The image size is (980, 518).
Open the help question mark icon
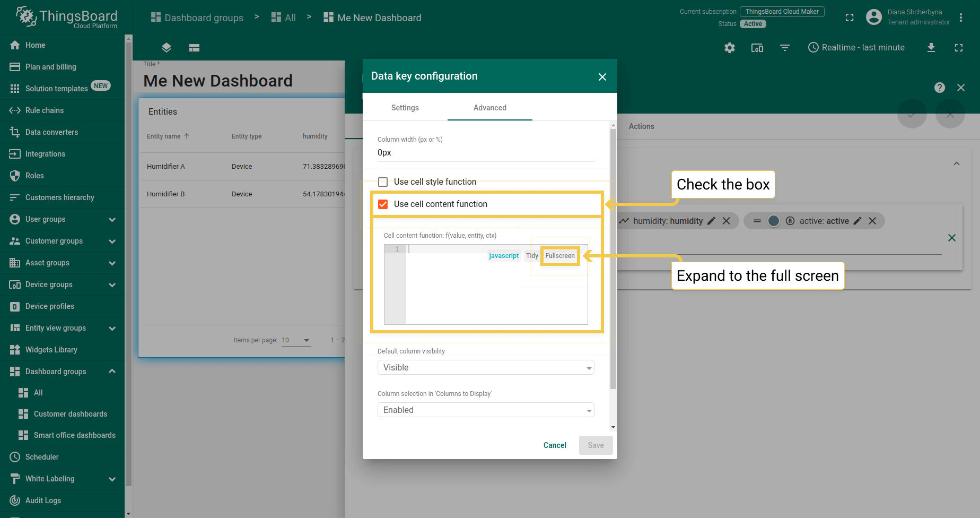pyautogui.click(x=940, y=88)
